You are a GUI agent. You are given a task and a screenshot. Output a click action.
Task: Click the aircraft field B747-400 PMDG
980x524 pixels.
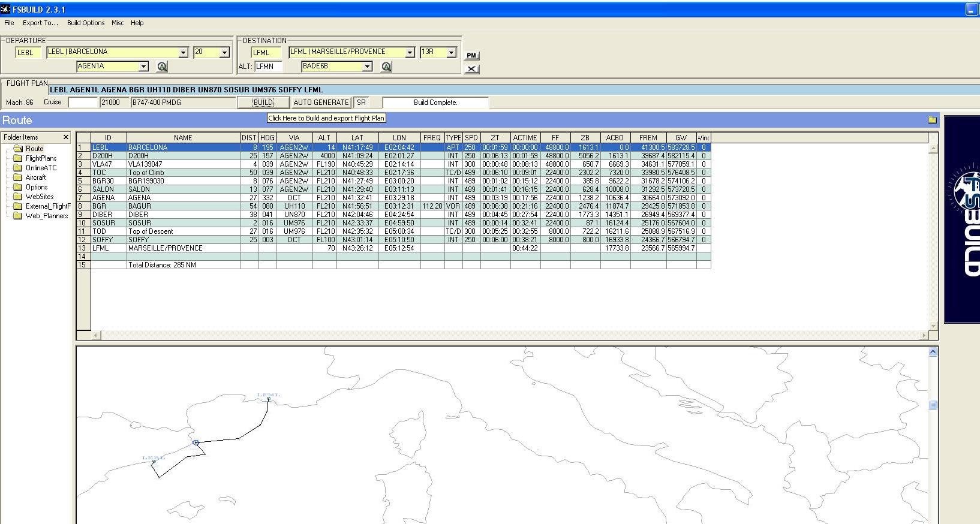coord(184,103)
